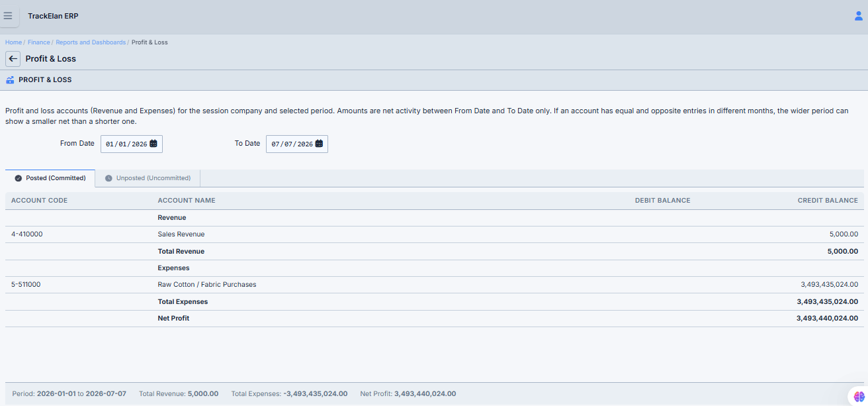Click the footer Total Revenue value
Image resolution: width=868 pixels, height=406 pixels.
pos(203,393)
